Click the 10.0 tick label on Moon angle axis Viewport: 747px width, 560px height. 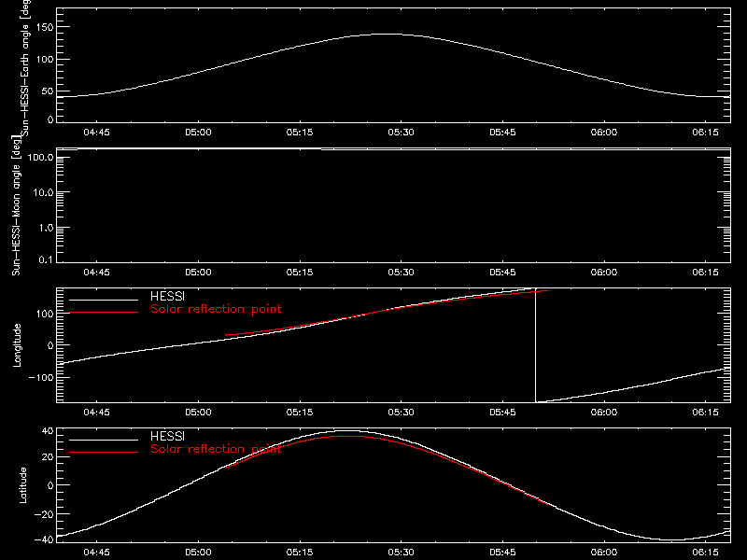click(x=43, y=192)
